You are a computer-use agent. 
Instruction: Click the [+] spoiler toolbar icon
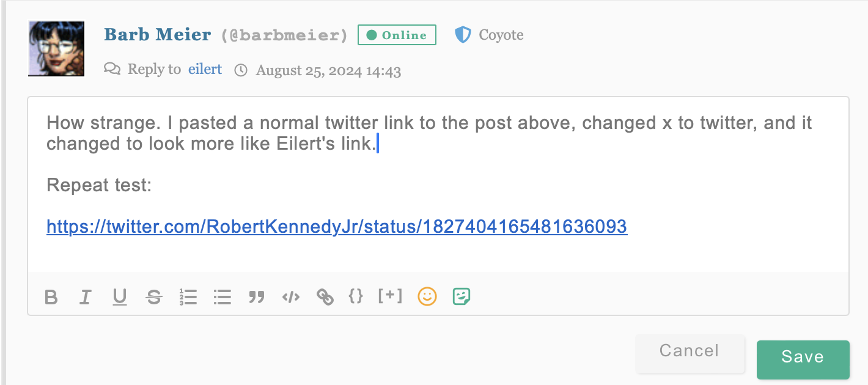(390, 296)
